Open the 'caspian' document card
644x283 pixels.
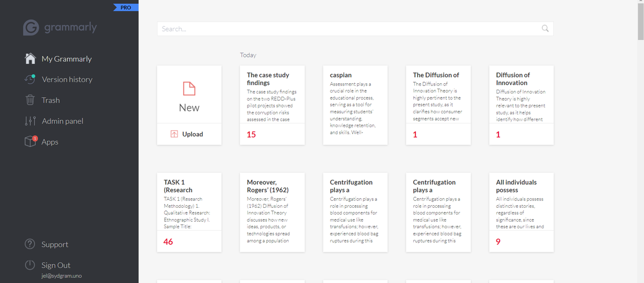(355, 105)
